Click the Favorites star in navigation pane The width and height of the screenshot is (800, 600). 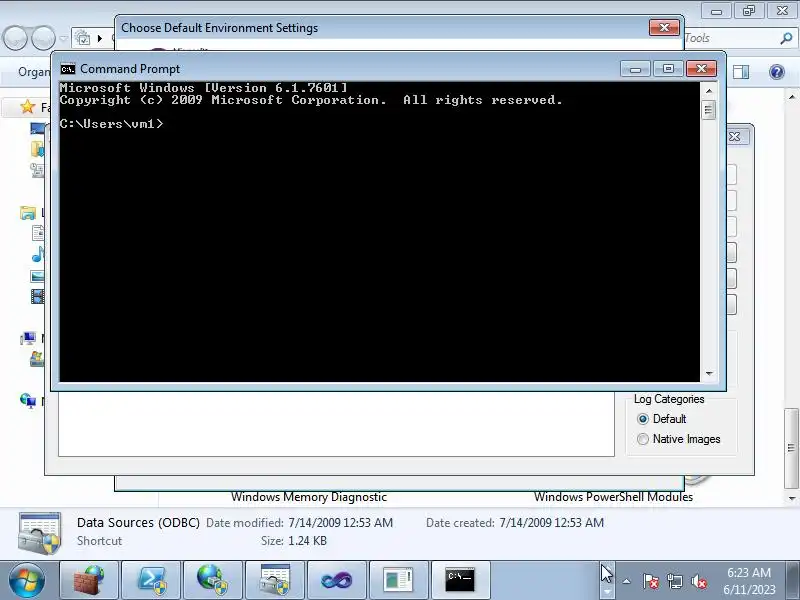[27, 107]
